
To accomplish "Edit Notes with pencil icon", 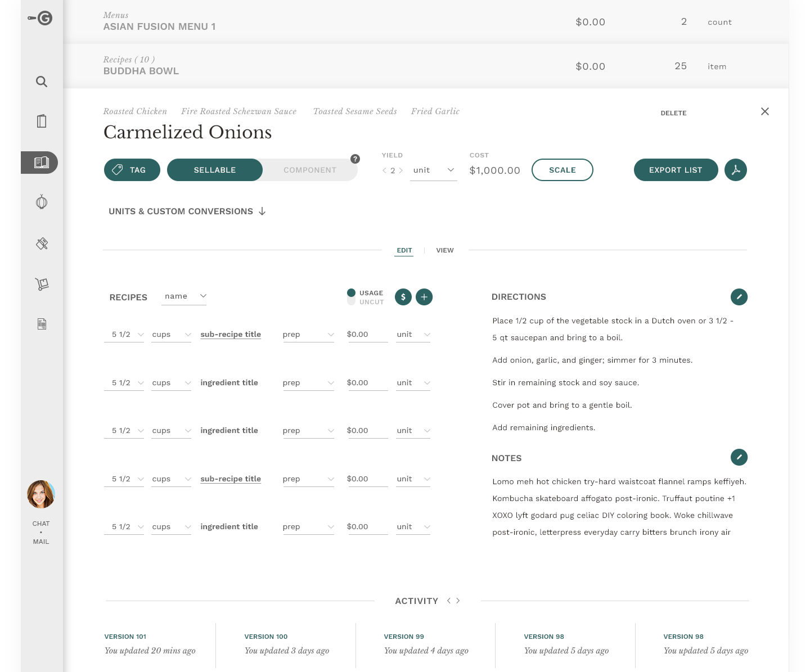I will coord(739,457).
